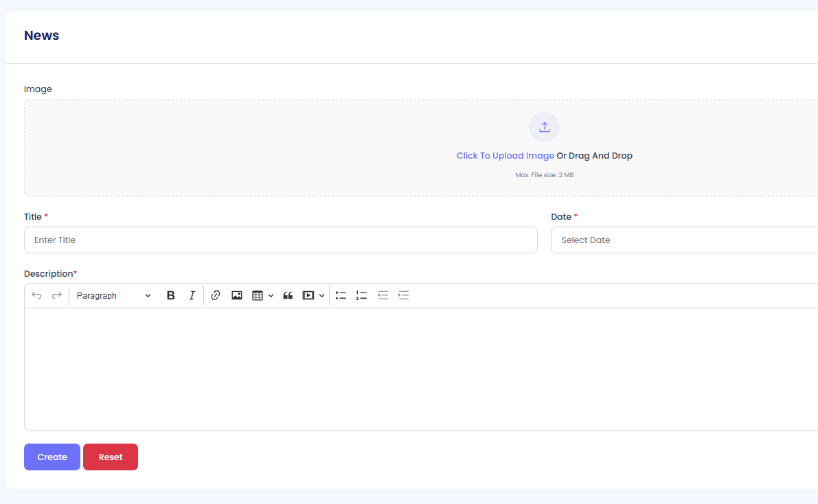Redo the last editor action

57,295
